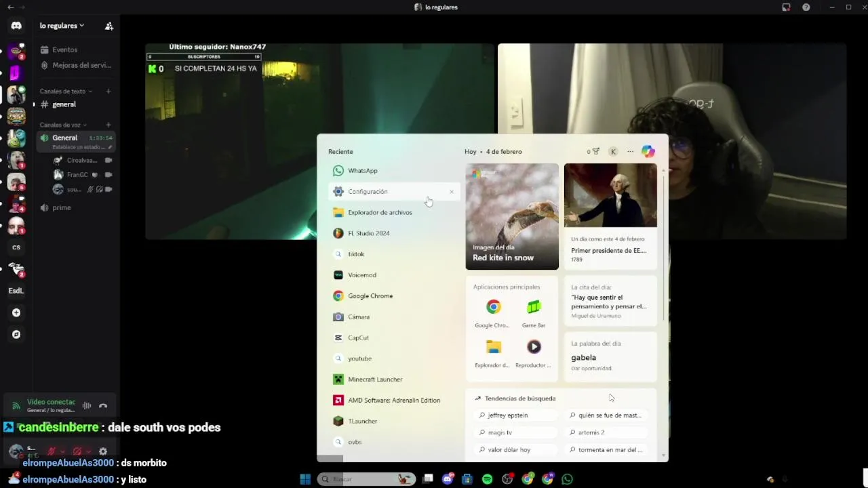Open Mejoras del servidor in Discord

pyautogui.click(x=75, y=65)
